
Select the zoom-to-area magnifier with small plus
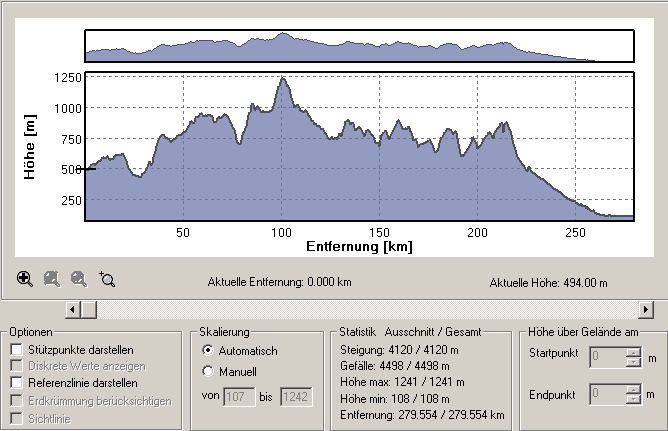(x=107, y=280)
